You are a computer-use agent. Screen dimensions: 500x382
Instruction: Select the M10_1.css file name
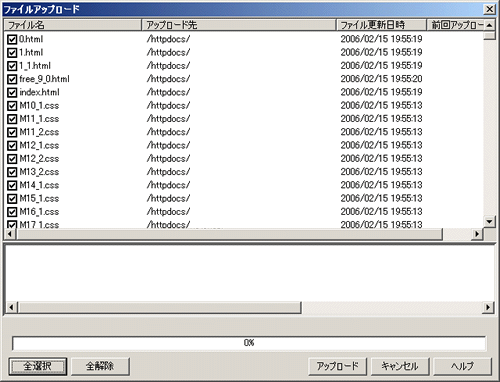[x=39, y=106]
